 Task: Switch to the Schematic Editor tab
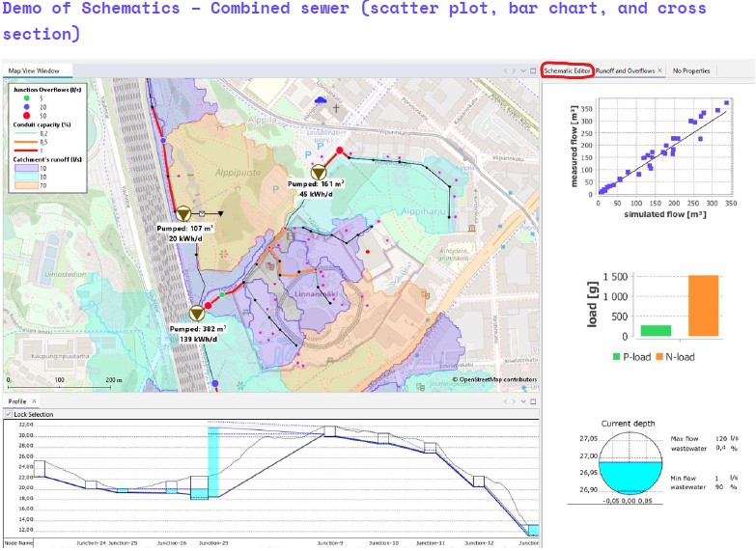567,70
